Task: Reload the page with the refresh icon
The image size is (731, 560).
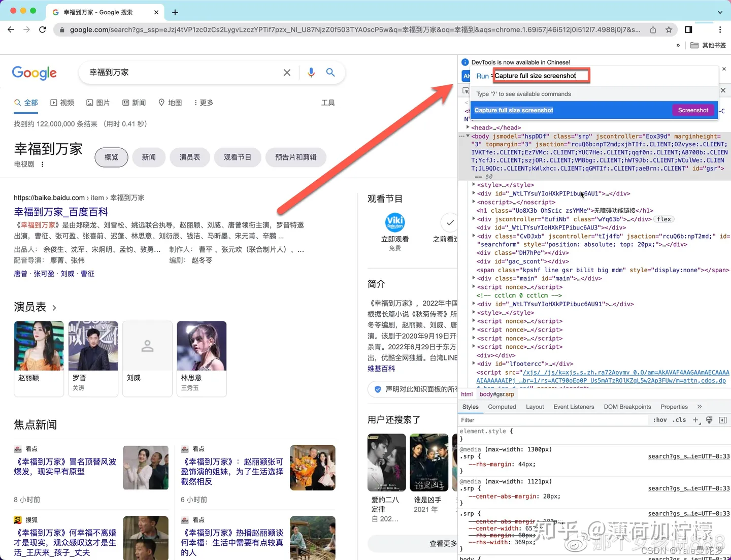Action: 43,29
